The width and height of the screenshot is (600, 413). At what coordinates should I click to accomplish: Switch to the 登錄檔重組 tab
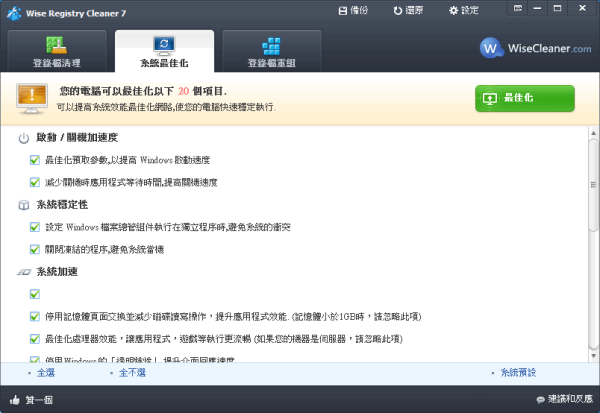tap(272, 51)
